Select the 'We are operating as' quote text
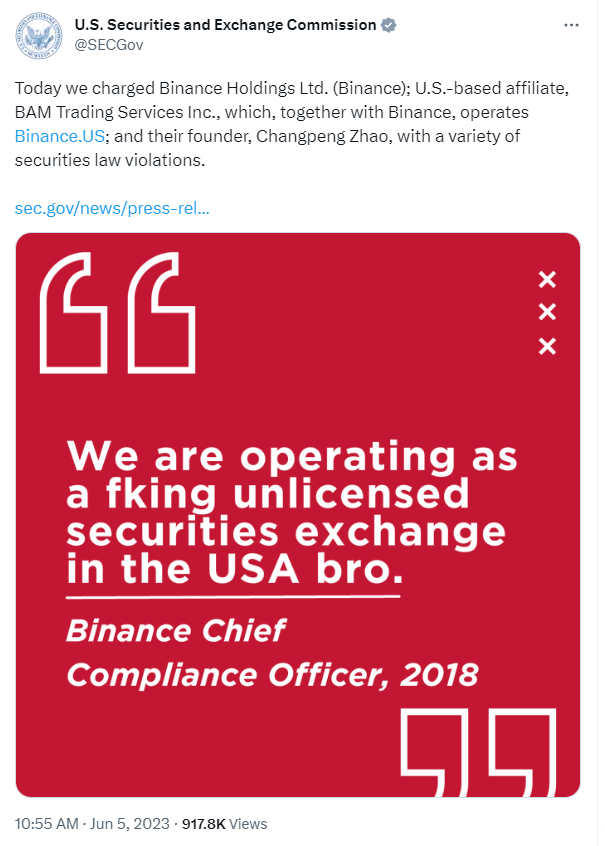 click(x=292, y=456)
